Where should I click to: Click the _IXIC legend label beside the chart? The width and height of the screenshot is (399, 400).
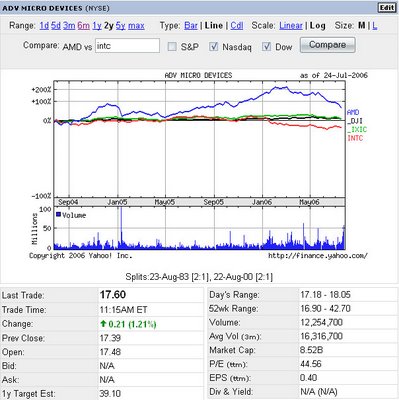357,129
